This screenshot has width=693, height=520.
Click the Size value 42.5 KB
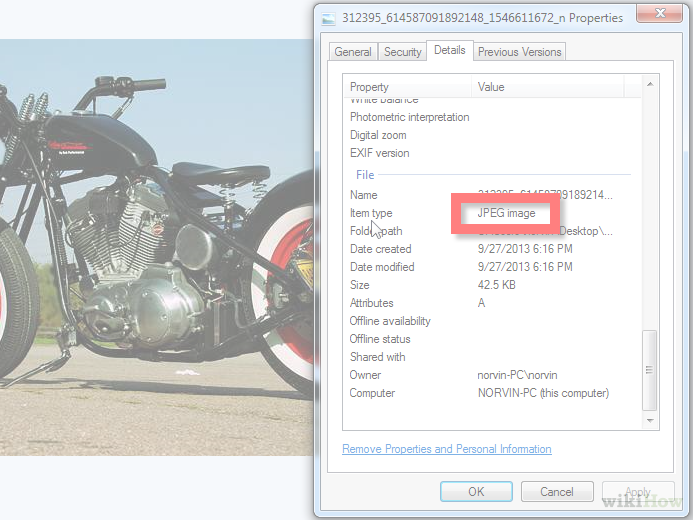496,285
